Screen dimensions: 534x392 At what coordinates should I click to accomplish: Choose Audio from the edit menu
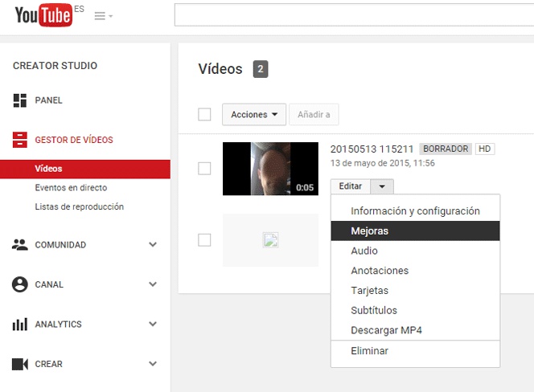click(415, 251)
